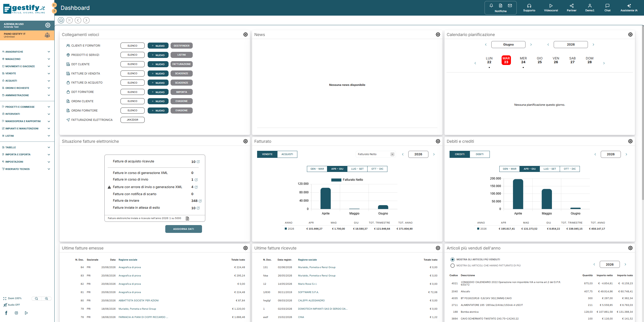
Task: Select OTT - DIC quarter in Fatturato
Action: pyautogui.click(x=377, y=169)
